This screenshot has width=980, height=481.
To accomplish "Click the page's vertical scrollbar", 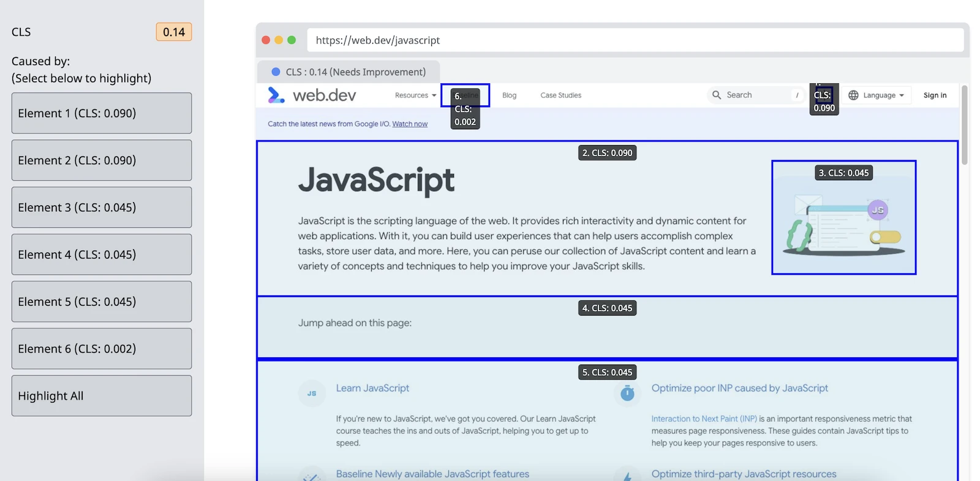I will click(964, 126).
